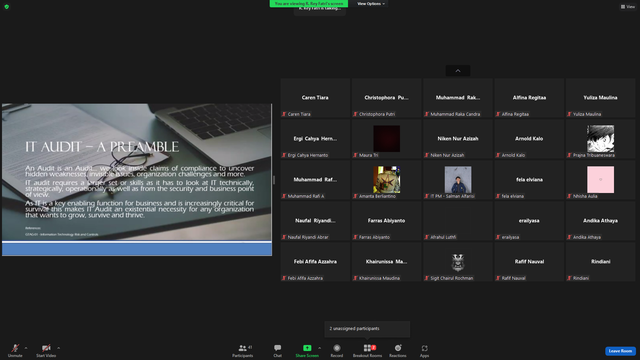This screenshot has height=360, width=640.
Task: Click the shared IT Audit slide
Action: (137, 180)
